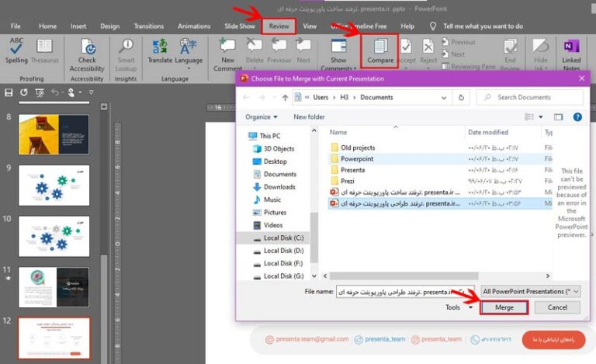Image resolution: width=596 pixels, height=364 pixels.
Task: Open Linked Notes in OneNote
Action: click(x=571, y=54)
